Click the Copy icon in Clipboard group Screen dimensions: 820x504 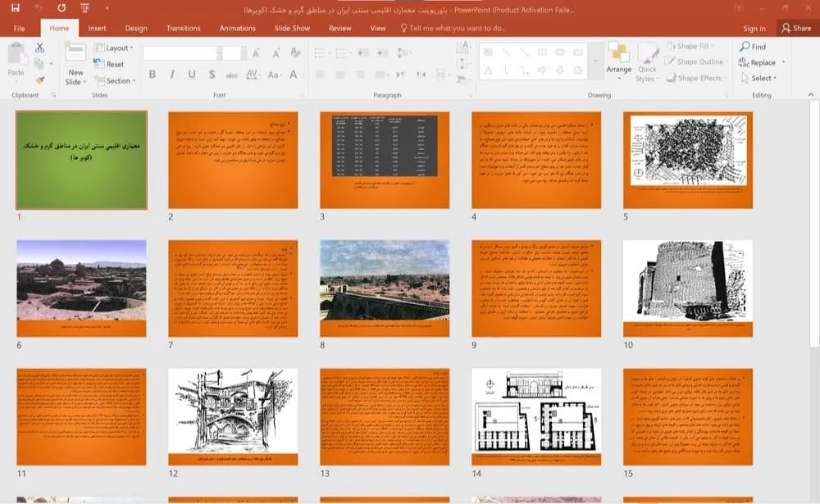point(39,64)
